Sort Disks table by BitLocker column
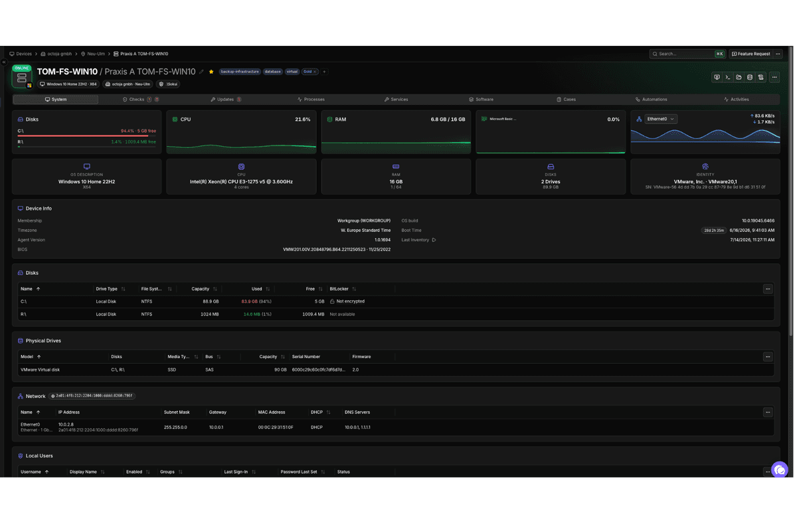Screen dimensions: 797x532 (343, 289)
